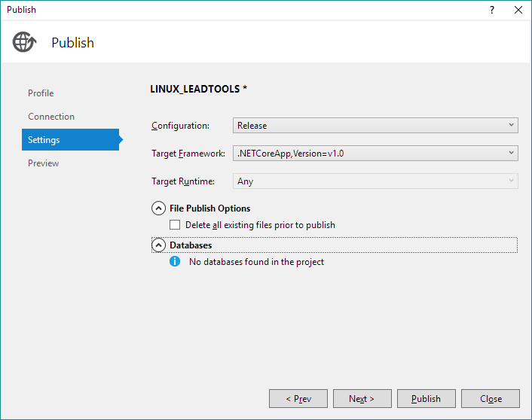
Task: Click the File Publish Options heading text
Action: [x=210, y=208]
